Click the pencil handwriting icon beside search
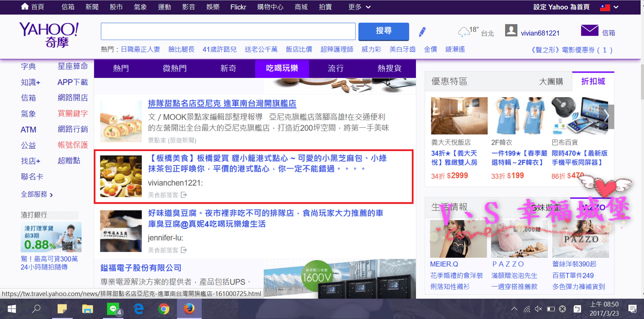 [x=422, y=32]
